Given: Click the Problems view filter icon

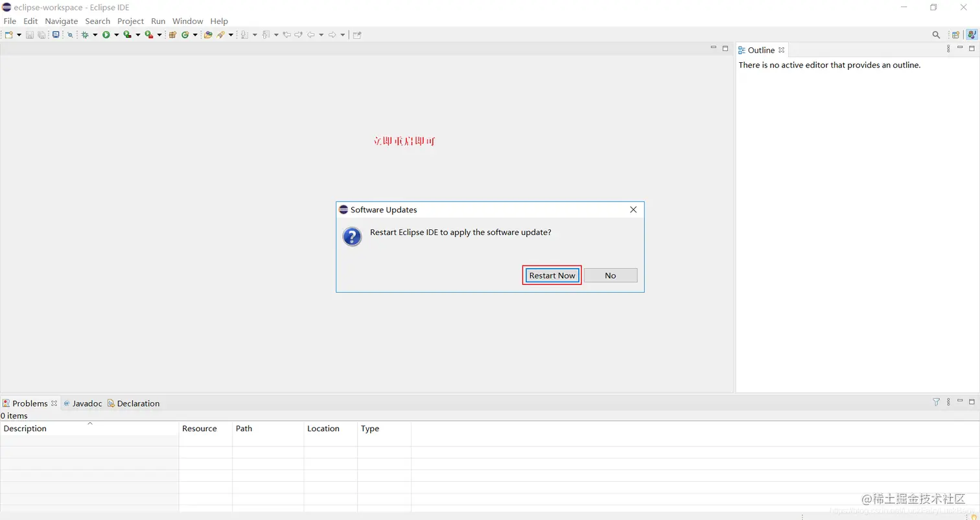Looking at the screenshot, I should 936,402.
